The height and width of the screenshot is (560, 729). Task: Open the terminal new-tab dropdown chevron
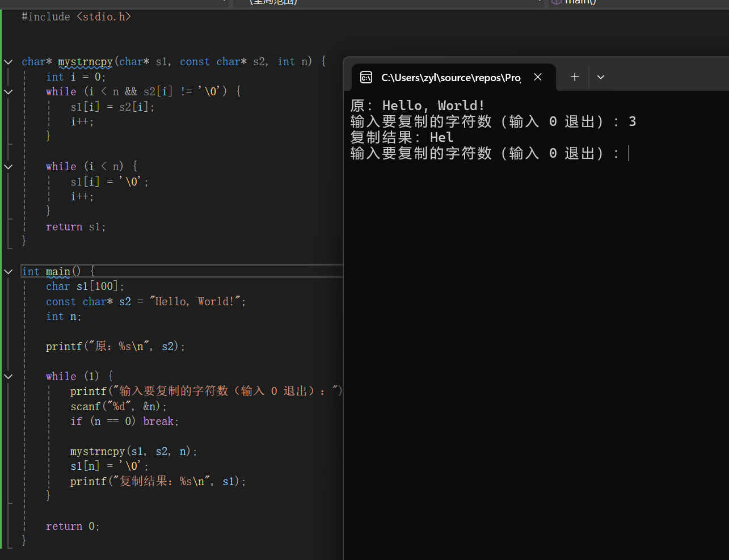tap(601, 77)
